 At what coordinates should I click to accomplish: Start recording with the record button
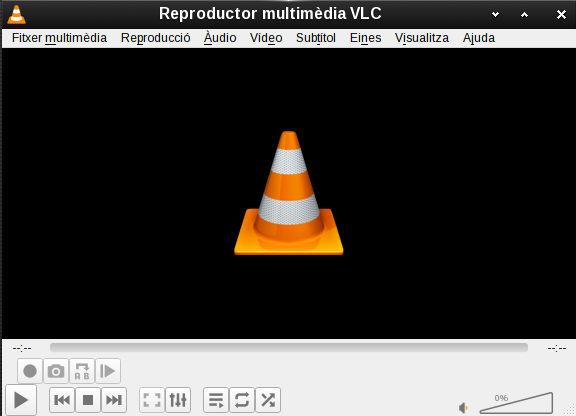point(30,371)
